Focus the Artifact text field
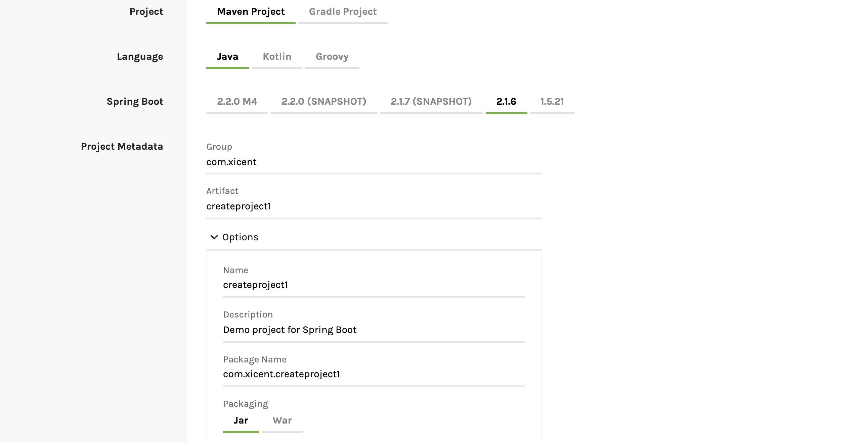Screen dimensions: 868x443 click(374, 206)
